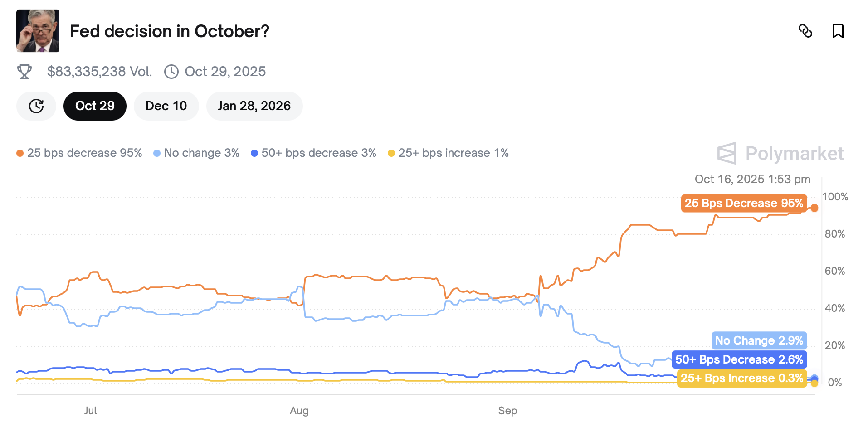Select the Oct 29 date tab
The height and width of the screenshot is (427, 868).
coord(95,106)
